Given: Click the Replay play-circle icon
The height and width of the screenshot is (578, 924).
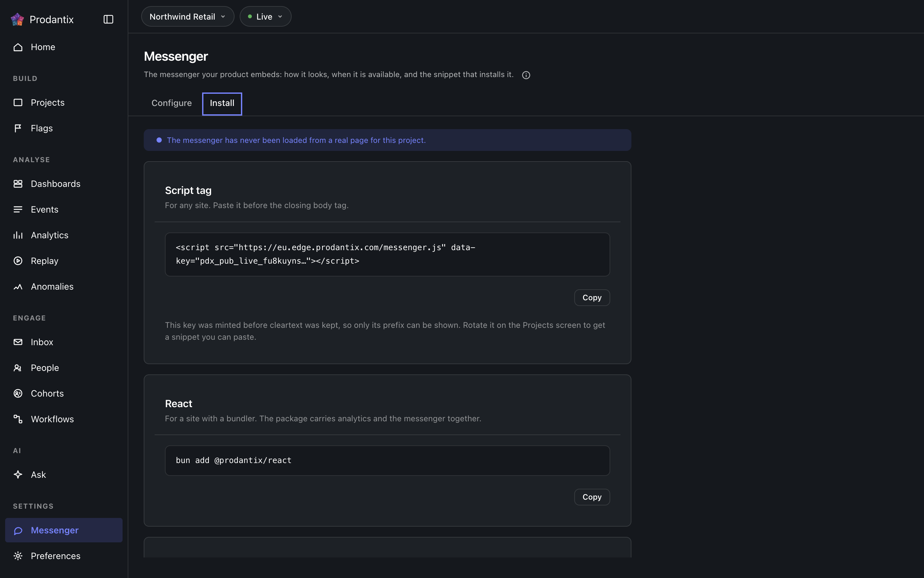Looking at the screenshot, I should point(18,261).
